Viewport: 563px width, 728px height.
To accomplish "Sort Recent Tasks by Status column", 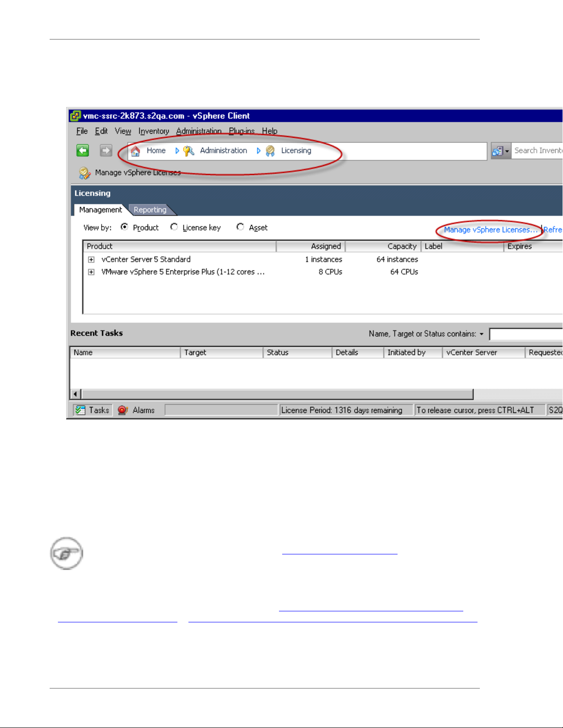I will pos(297,353).
